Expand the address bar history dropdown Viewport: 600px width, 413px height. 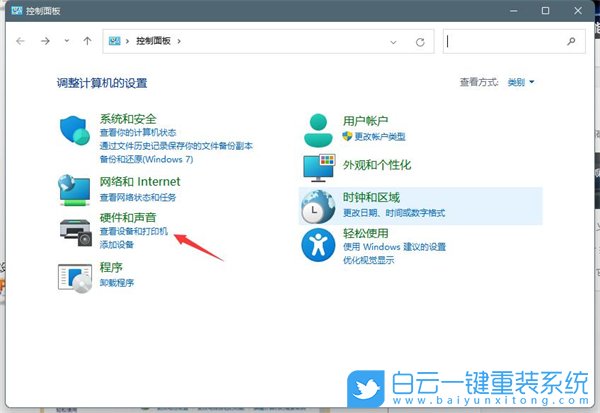click(x=393, y=42)
